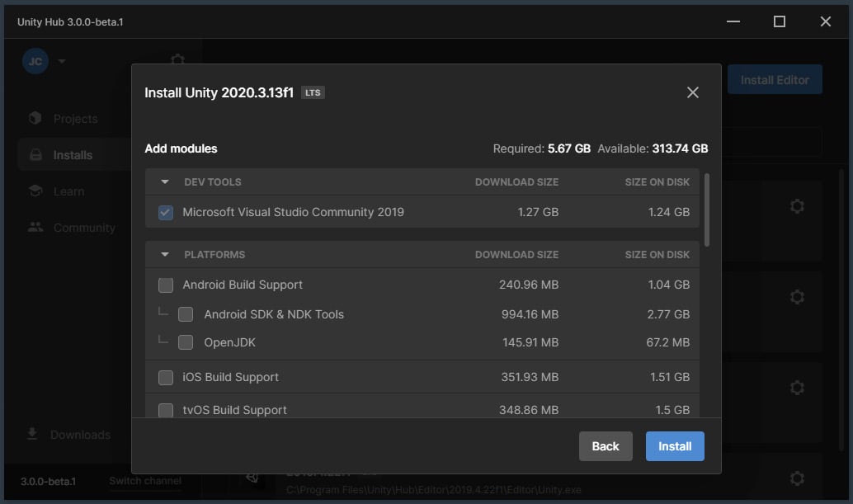Screen dimensions: 853x504
Task: Uncheck Microsoft Visual Studio Community 2019
Action: [166, 213]
